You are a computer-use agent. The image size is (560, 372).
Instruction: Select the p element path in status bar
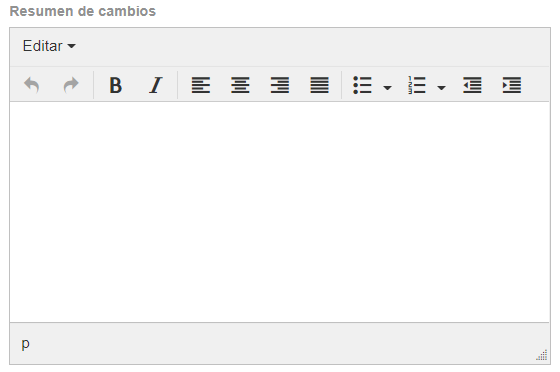[x=25, y=344]
